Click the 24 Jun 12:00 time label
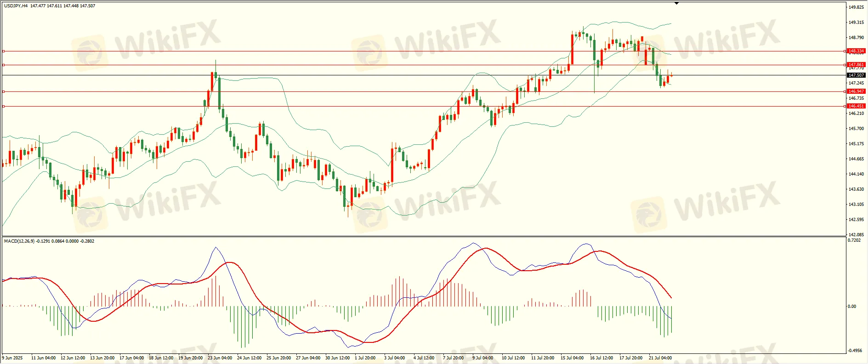This screenshot has height=364, width=868. point(250,358)
